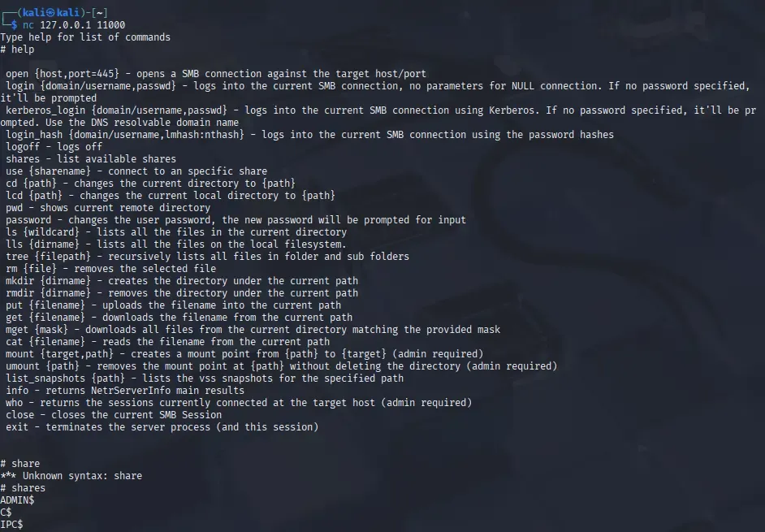Click the "exit - terminates the server process" line

[162, 427]
